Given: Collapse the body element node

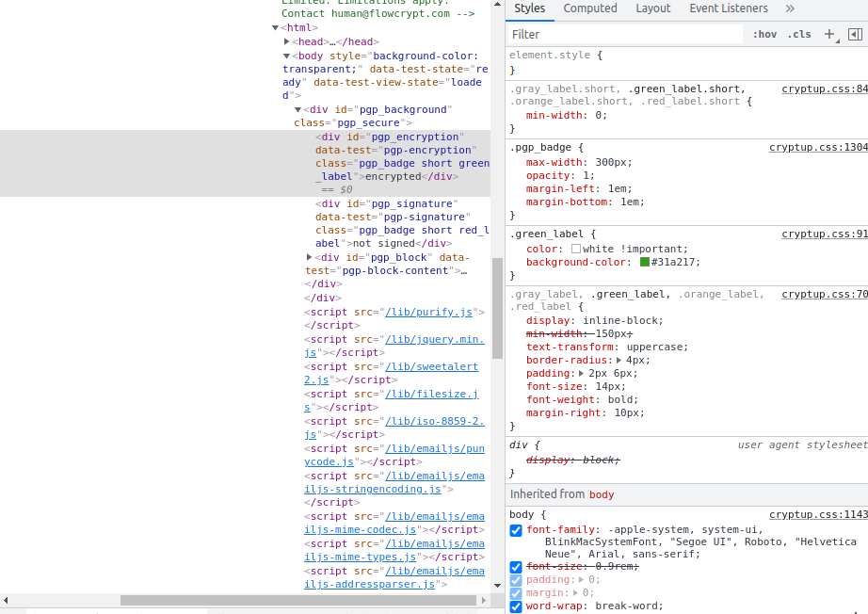Looking at the screenshot, I should click(x=286, y=56).
